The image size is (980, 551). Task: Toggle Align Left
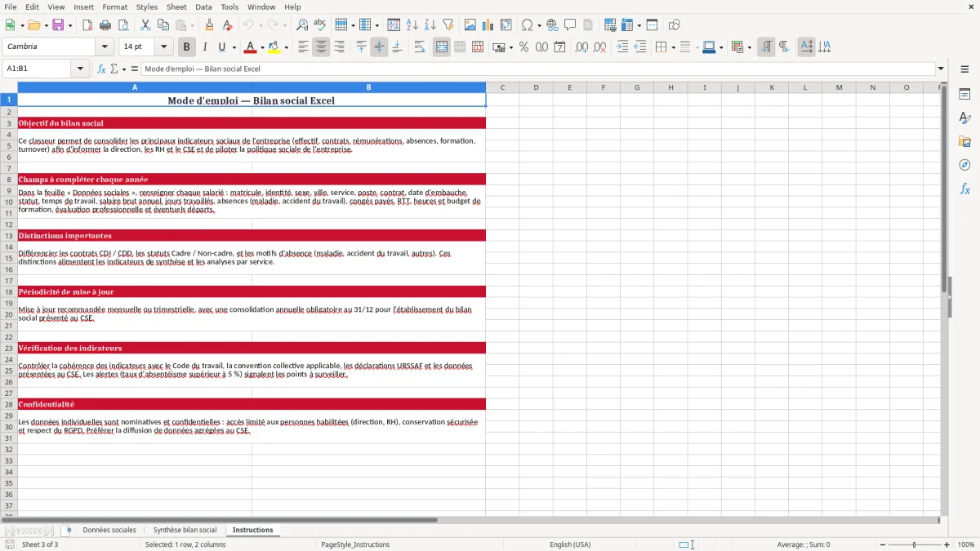[303, 47]
